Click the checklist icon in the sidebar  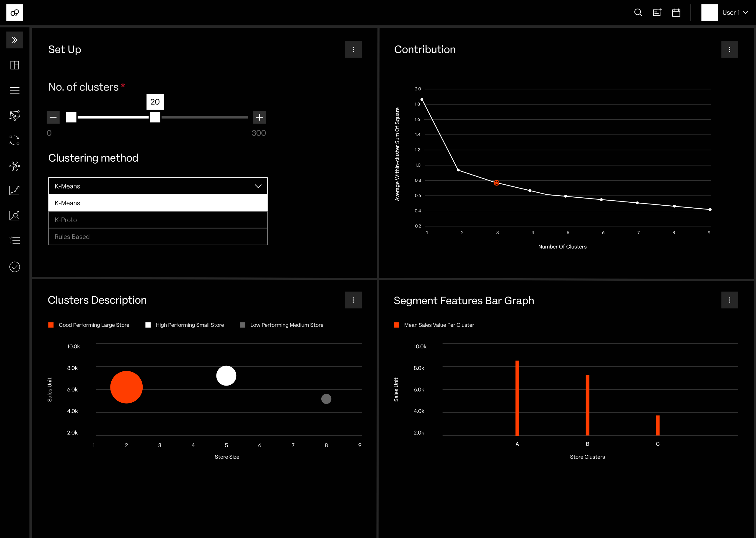14,240
